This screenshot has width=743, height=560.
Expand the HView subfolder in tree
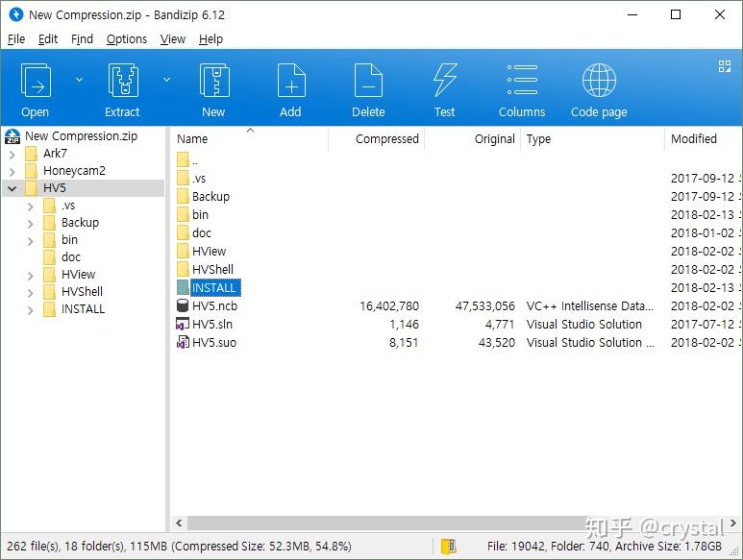pyautogui.click(x=31, y=276)
